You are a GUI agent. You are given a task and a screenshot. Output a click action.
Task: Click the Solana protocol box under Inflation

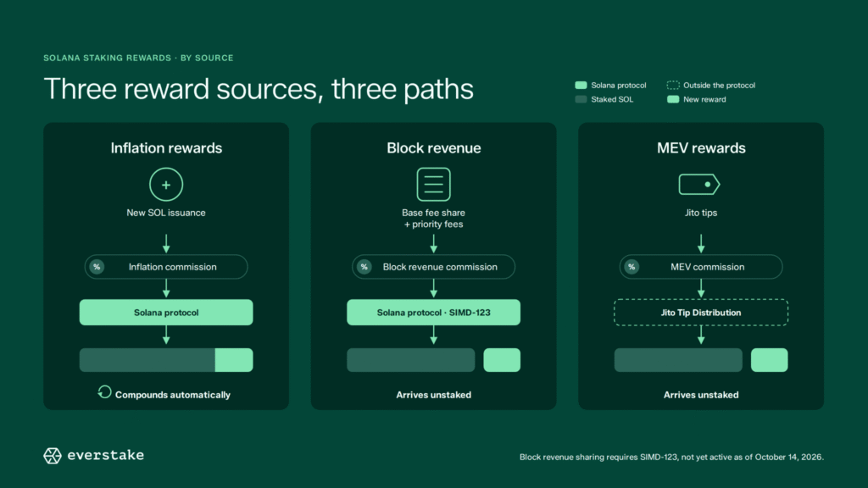[166, 313]
